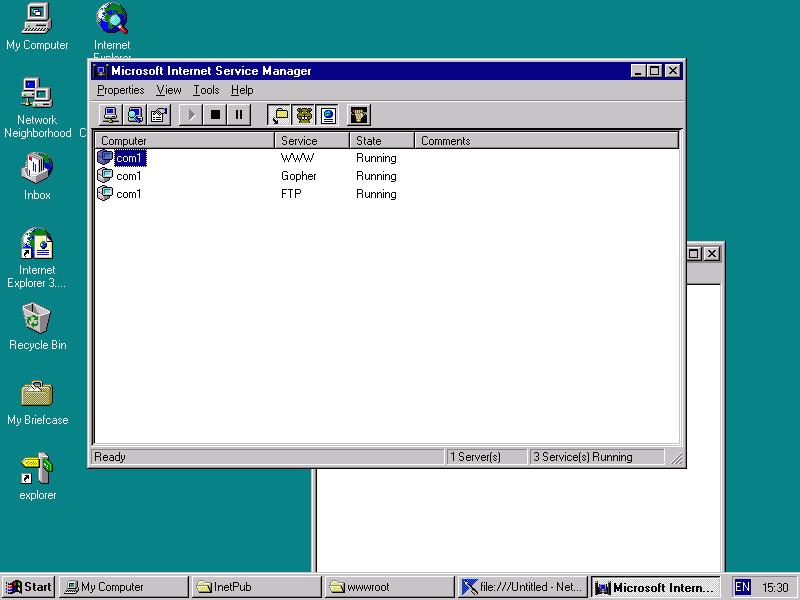The image size is (800, 600).
Task: Sort the list by Service column header
Action: [312, 141]
